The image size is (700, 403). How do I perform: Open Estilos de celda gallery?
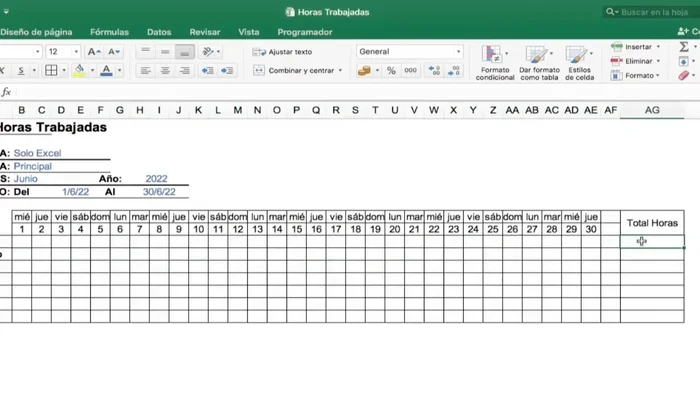point(579,63)
